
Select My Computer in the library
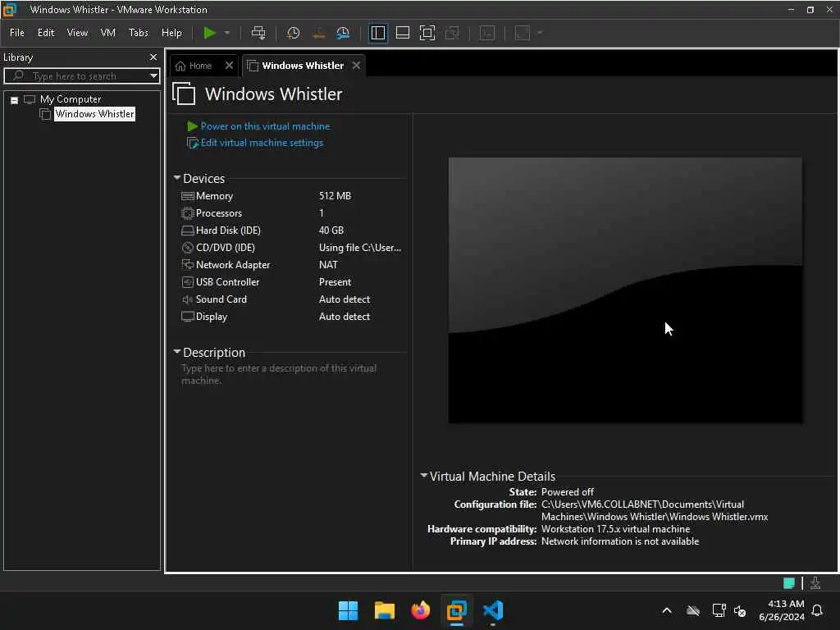pyautogui.click(x=71, y=99)
